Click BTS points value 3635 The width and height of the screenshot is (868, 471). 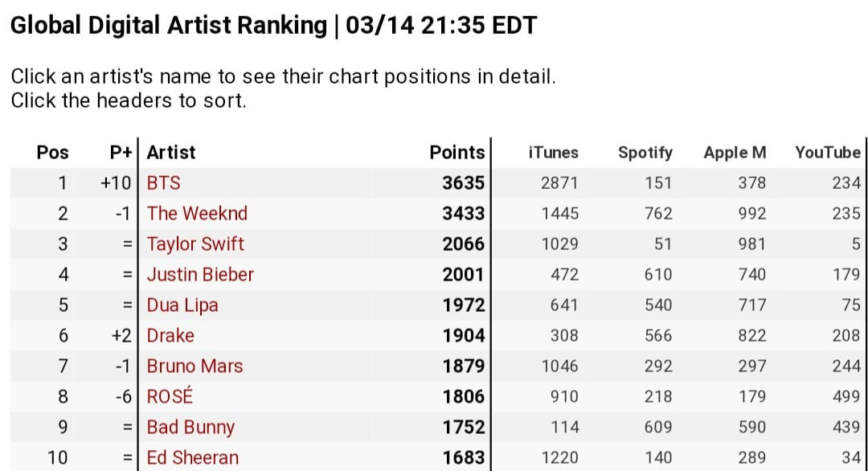tap(464, 183)
